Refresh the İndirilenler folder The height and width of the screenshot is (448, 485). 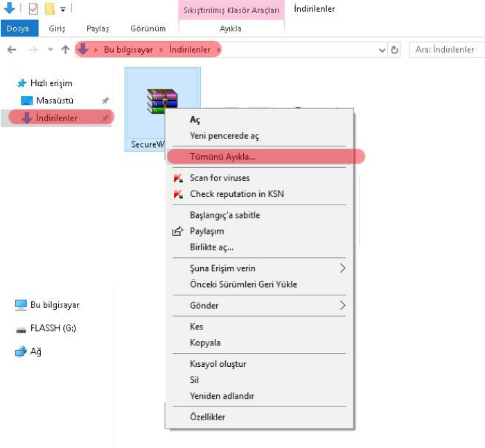pos(394,50)
